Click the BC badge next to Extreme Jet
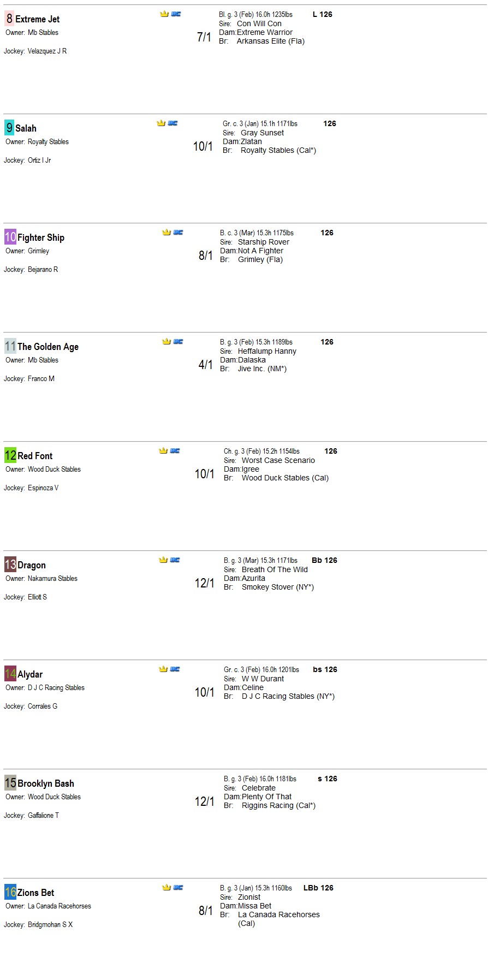Image resolution: width=488 pixels, height=980 pixels. (x=176, y=14)
